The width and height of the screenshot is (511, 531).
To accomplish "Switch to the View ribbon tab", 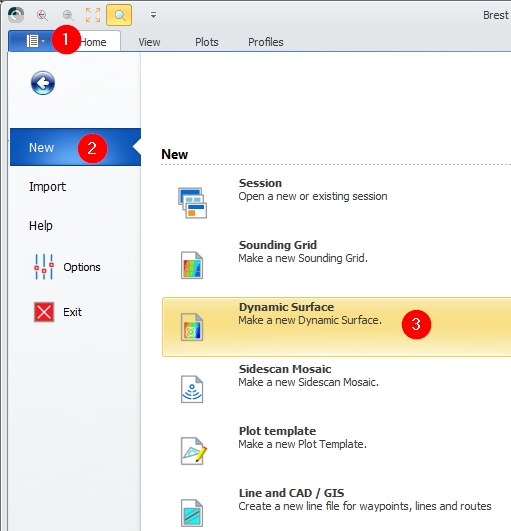I will click(149, 42).
